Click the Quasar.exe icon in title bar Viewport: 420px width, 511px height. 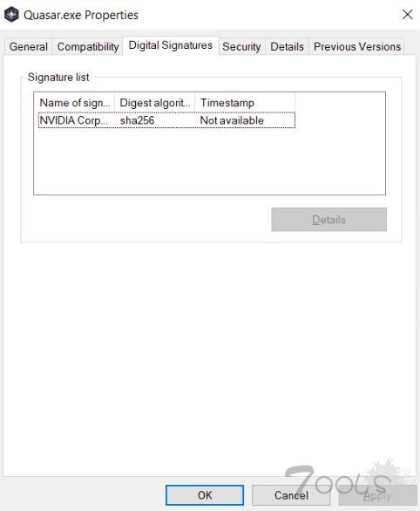(x=11, y=15)
